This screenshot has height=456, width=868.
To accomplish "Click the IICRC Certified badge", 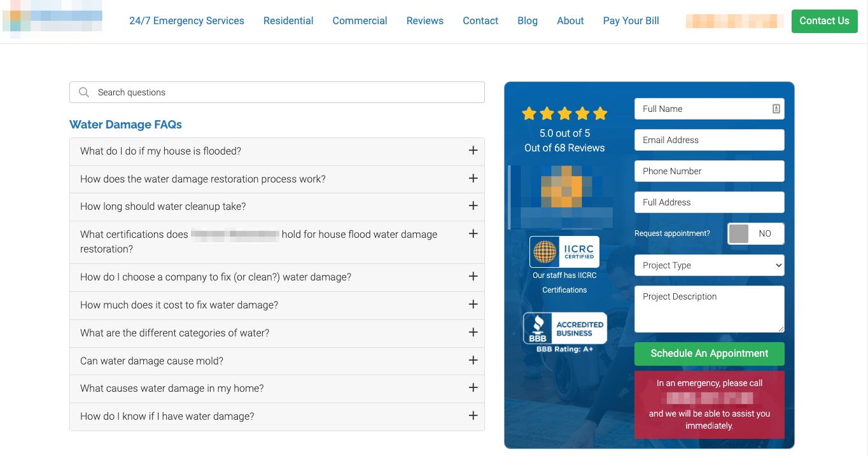I will [x=564, y=252].
